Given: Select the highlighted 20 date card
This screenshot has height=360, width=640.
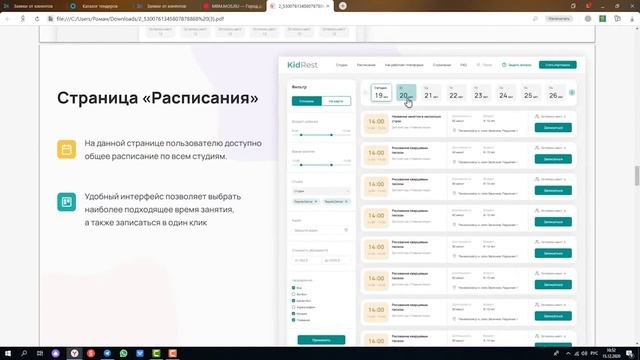Looking at the screenshot, I should tap(406, 93).
